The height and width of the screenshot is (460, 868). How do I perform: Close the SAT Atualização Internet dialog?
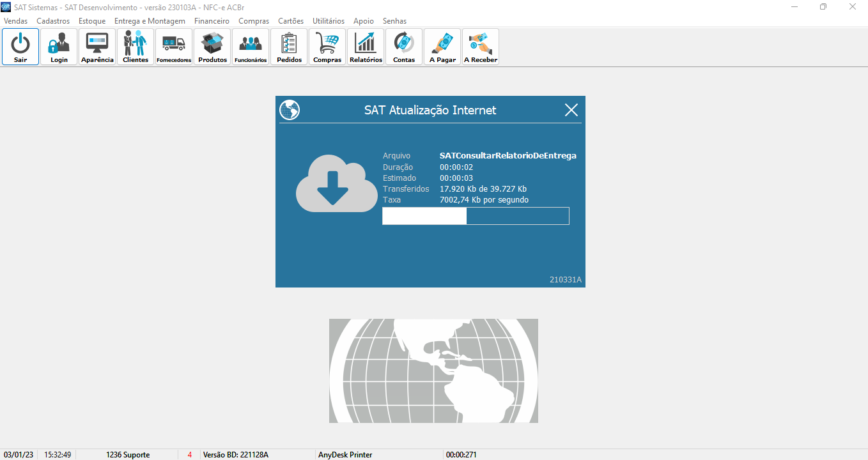(x=571, y=110)
